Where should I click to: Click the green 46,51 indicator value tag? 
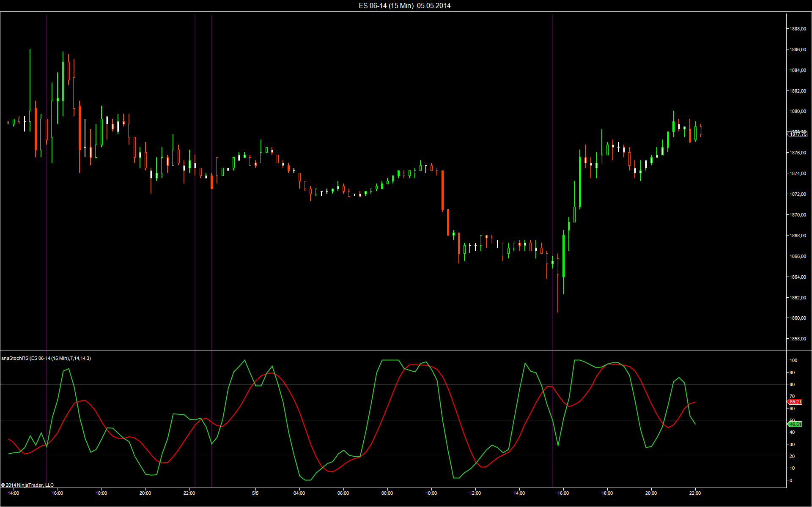tap(795, 424)
